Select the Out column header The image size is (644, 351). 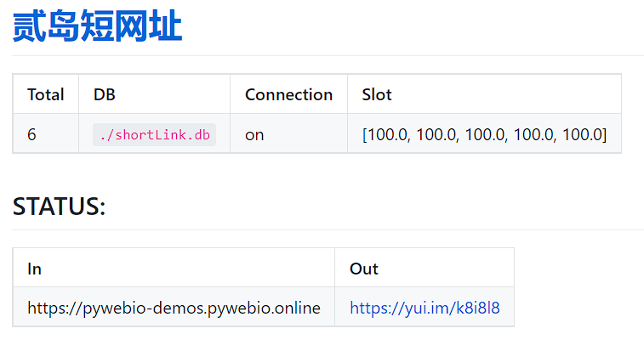tap(364, 269)
